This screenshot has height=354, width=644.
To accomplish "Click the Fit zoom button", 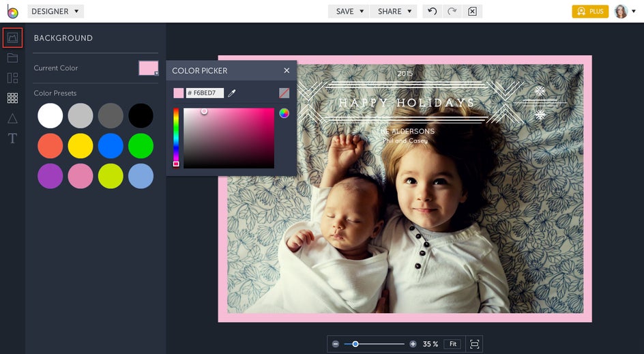I will 452,344.
